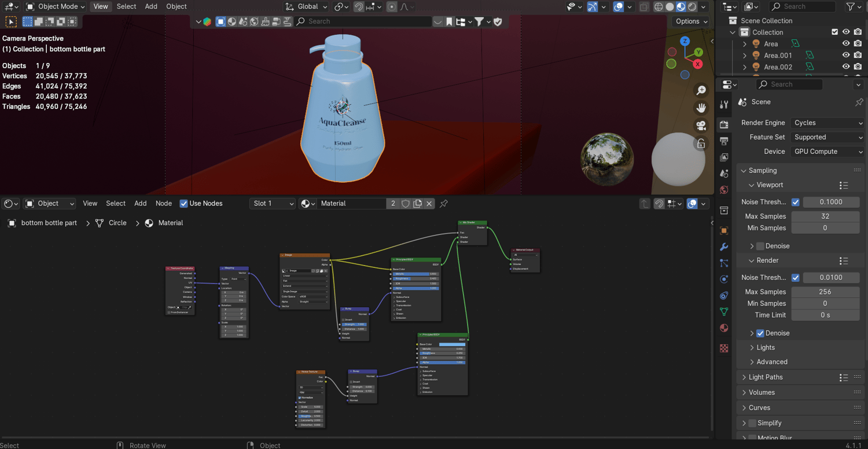Toggle the Simplify checkbox

point(752,423)
